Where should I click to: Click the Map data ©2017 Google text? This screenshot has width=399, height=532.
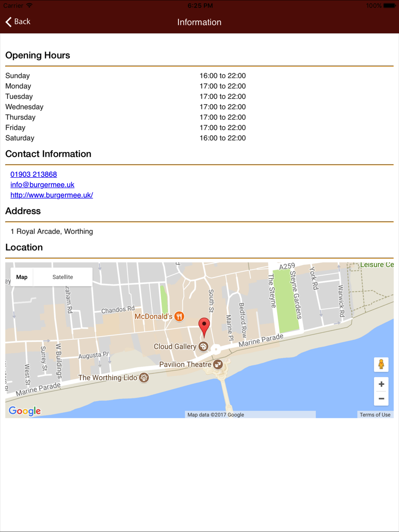click(x=215, y=415)
